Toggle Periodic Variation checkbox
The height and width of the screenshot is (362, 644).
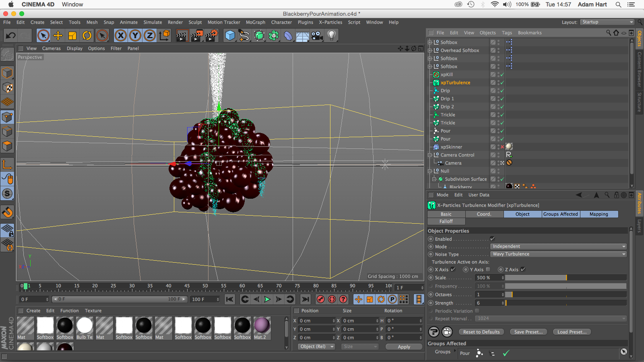(x=477, y=311)
